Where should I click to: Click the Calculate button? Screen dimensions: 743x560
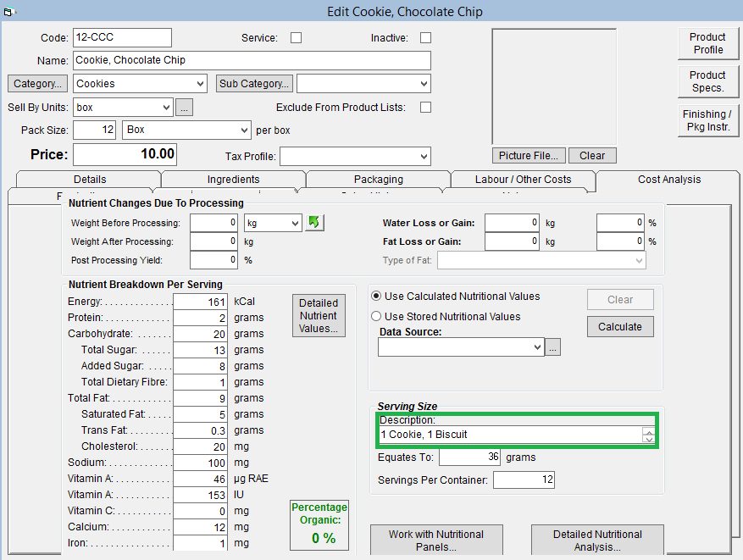620,326
